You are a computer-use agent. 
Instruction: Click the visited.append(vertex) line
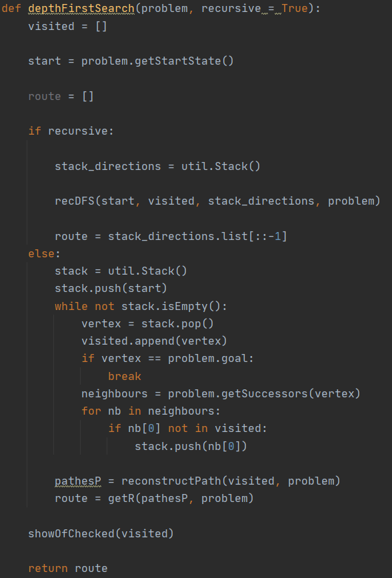[x=154, y=341]
